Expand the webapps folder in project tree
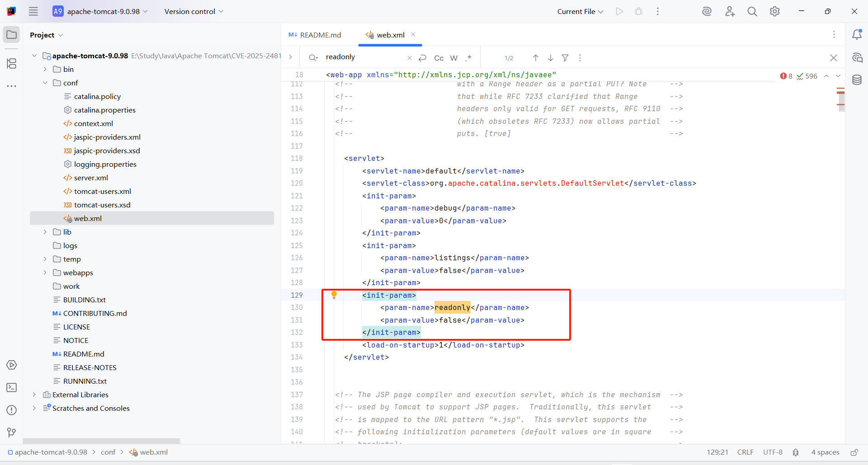The image size is (868, 465). click(45, 272)
